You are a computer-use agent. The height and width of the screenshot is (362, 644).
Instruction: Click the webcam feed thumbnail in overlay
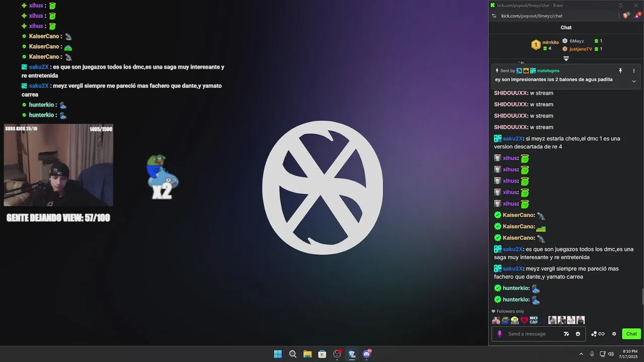(x=58, y=165)
